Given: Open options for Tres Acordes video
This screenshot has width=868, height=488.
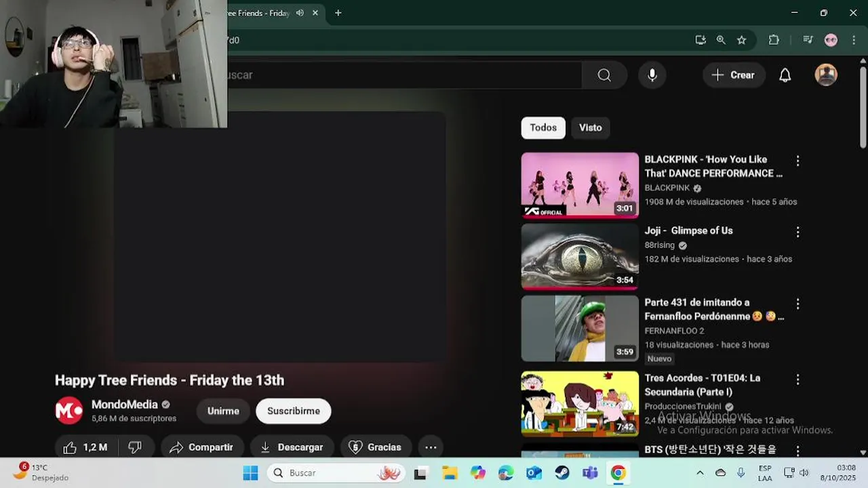Looking at the screenshot, I should 797,379.
